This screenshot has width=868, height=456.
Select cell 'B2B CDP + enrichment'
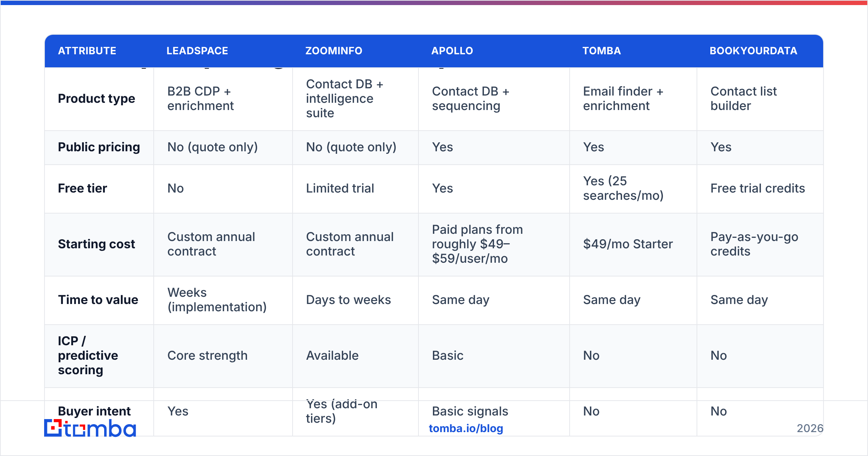(x=223, y=98)
